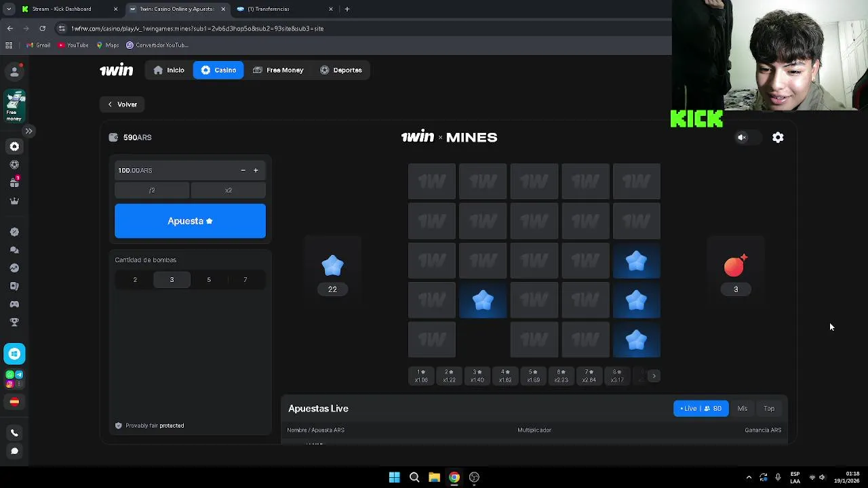Open the Deportes menu item
Screen dimensions: 868x488
[x=341, y=70]
